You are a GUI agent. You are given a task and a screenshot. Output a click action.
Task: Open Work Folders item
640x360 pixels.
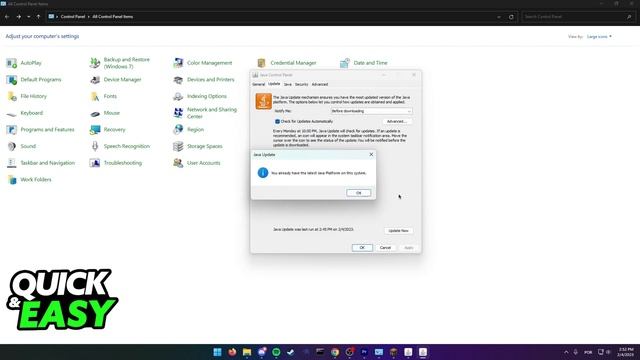pos(29,180)
